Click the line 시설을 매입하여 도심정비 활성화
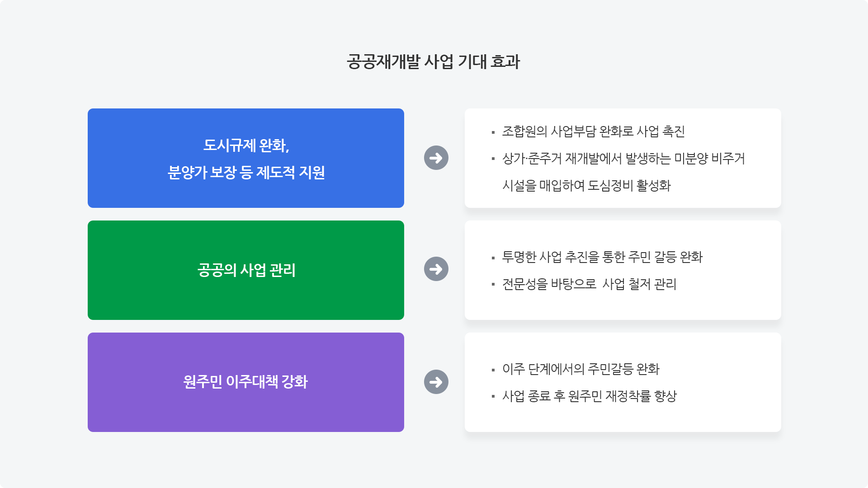The width and height of the screenshot is (868, 488). click(x=586, y=186)
